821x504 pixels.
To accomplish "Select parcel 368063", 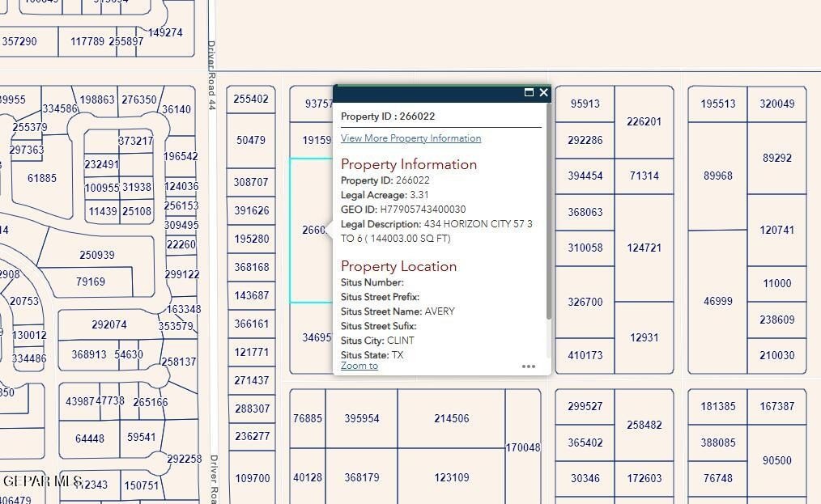I will (585, 212).
